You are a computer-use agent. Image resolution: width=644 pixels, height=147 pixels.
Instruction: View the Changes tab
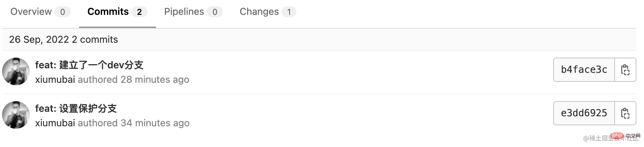point(268,12)
